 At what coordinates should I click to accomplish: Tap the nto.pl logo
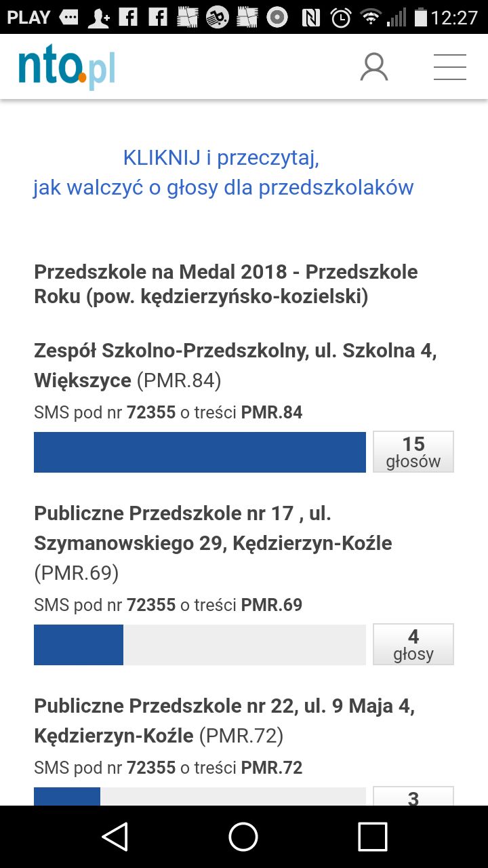[66, 68]
